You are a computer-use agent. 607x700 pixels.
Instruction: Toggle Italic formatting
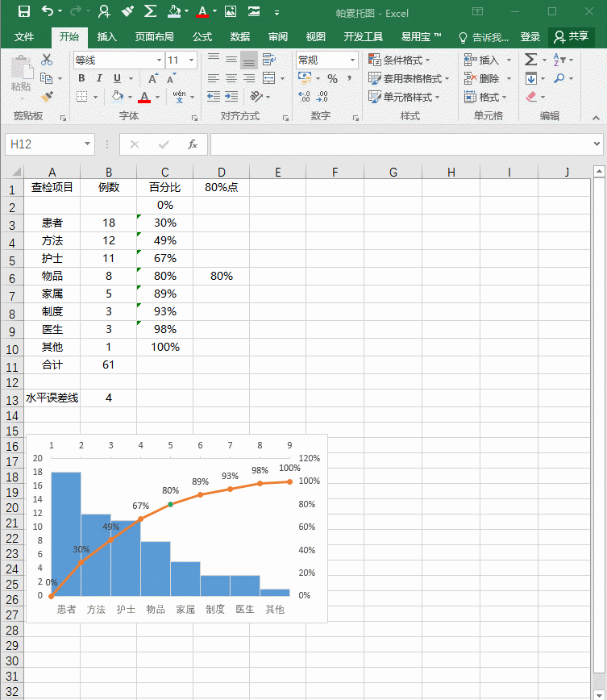click(99, 78)
